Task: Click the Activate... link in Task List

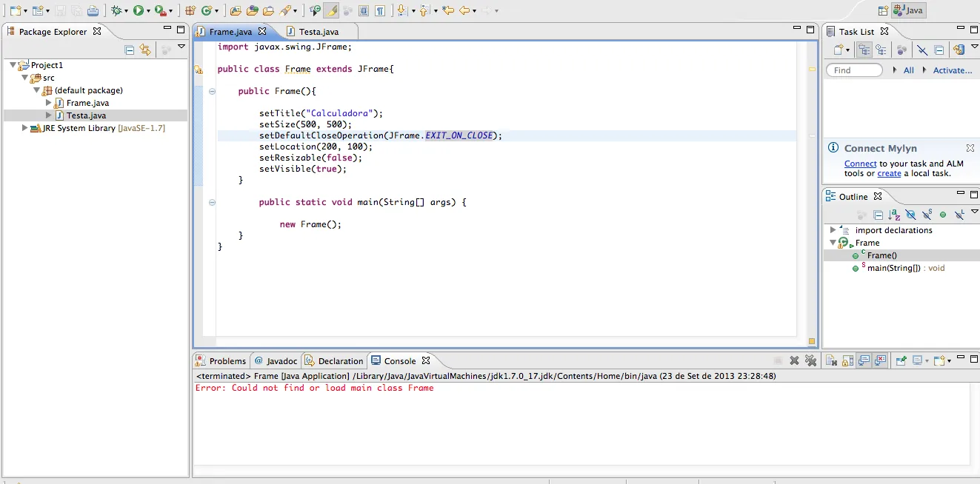Action: click(952, 70)
